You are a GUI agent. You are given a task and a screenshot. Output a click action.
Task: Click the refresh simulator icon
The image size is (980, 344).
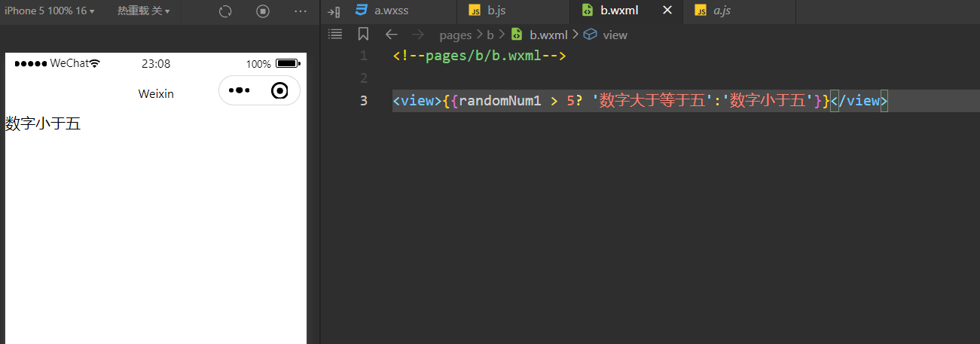[224, 11]
